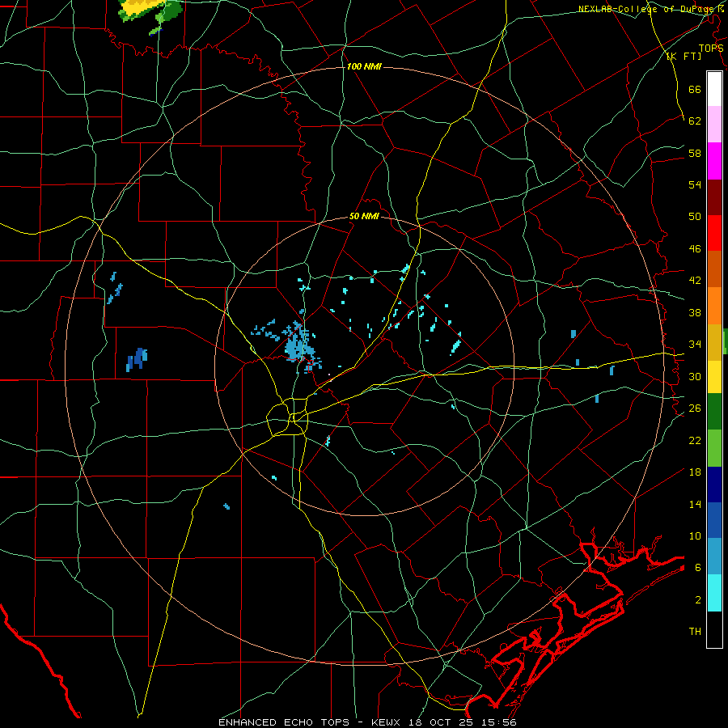Click the legend value '54'

pyautogui.click(x=695, y=184)
